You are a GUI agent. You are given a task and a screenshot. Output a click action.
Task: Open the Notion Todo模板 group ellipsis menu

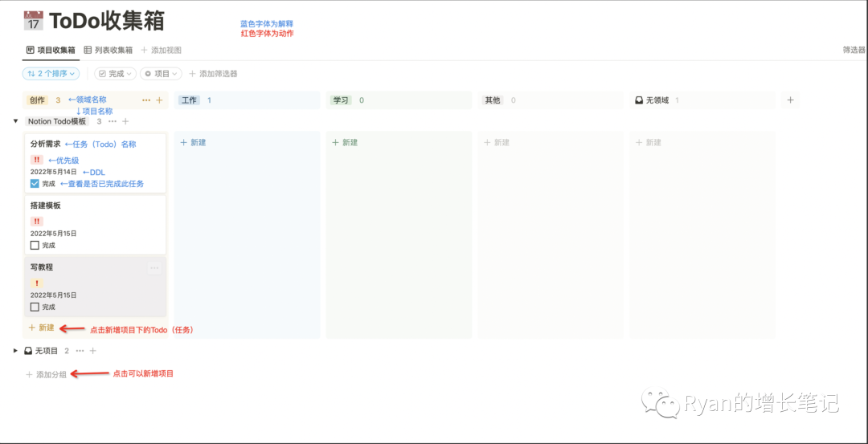(113, 121)
